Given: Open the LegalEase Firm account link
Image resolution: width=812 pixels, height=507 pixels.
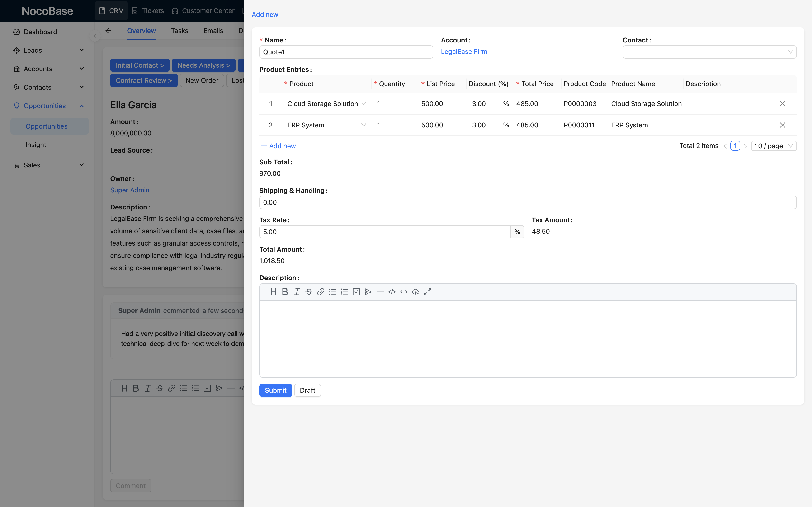Looking at the screenshot, I should tap(464, 52).
